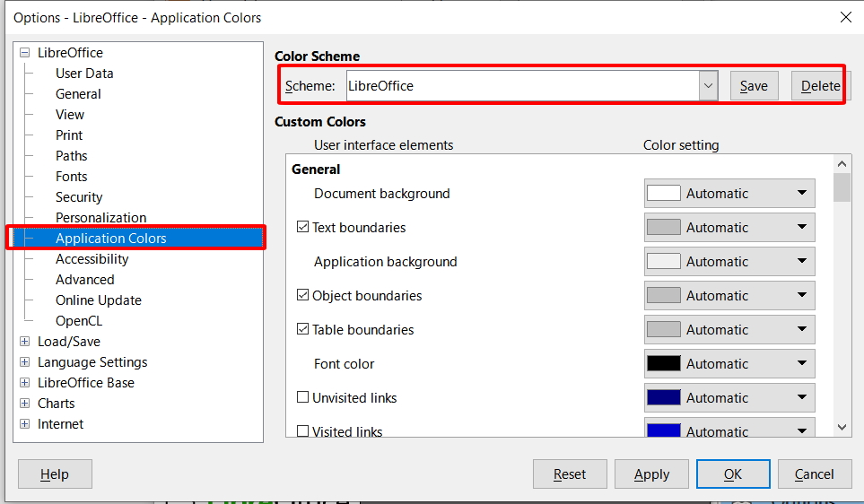Select LibreOffice root tree label
The width and height of the screenshot is (864, 504).
point(70,53)
